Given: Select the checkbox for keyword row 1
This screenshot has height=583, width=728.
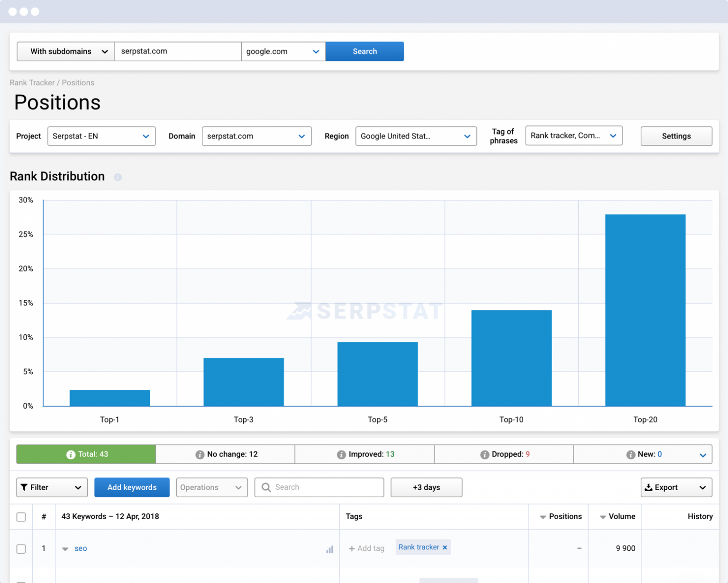Looking at the screenshot, I should coord(21,548).
